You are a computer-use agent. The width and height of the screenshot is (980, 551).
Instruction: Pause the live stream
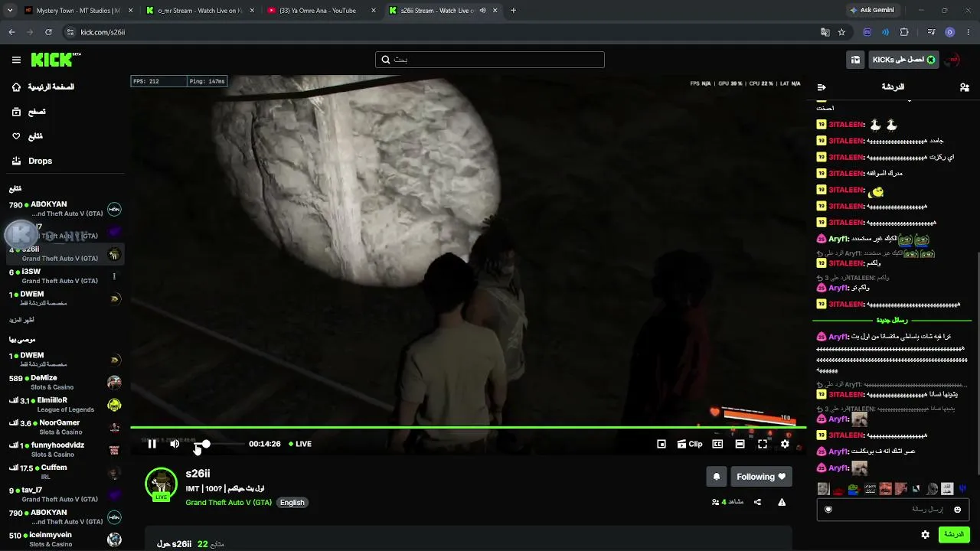pos(152,444)
